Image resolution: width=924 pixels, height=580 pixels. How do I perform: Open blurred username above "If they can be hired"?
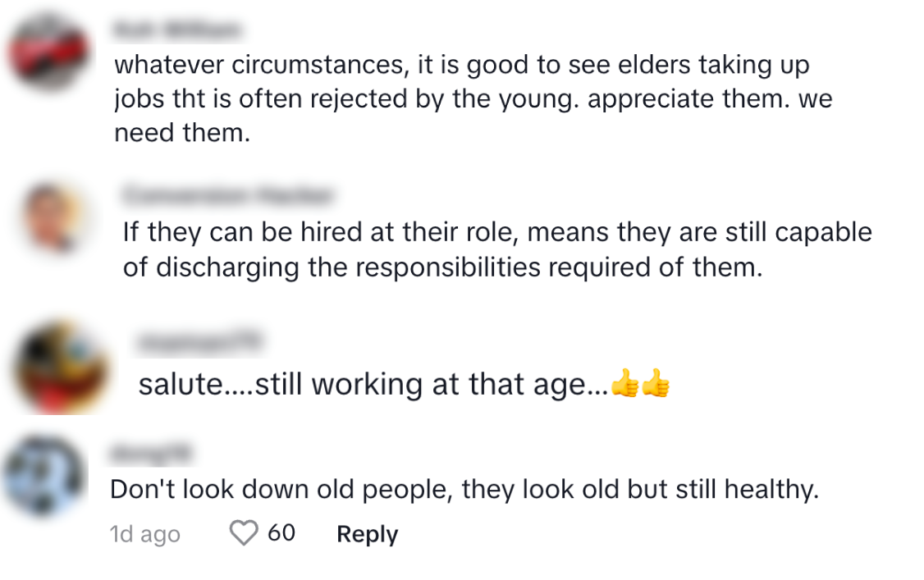[228, 196]
